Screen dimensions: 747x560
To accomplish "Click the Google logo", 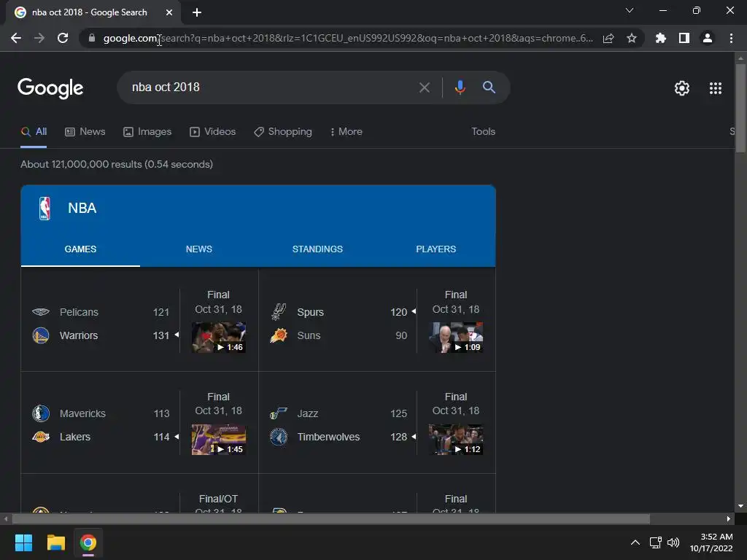I will point(50,88).
